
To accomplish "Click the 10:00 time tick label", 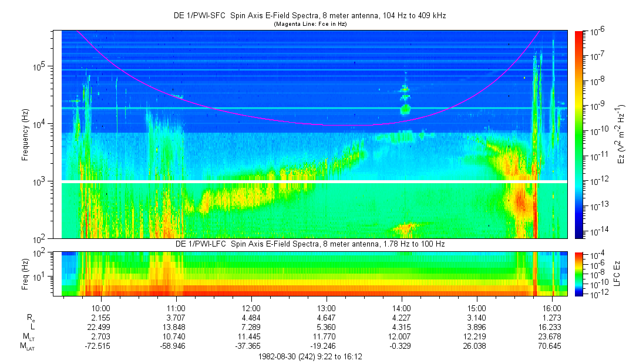I will 101,308.
